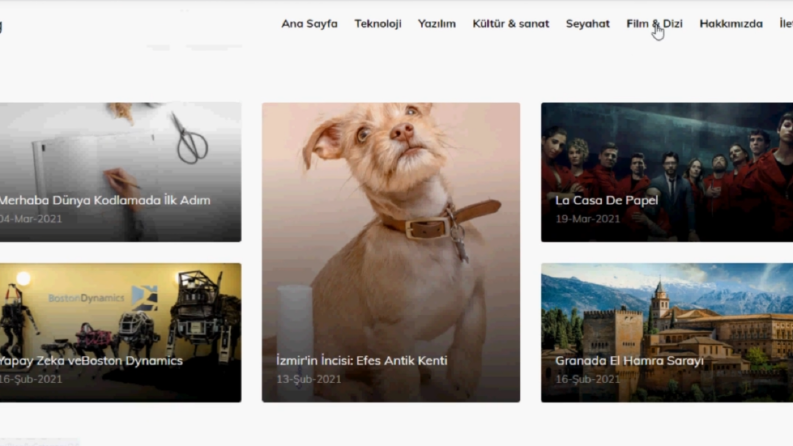793x446 pixels.
Task: Open the Boston Dynamics robots card image
Action: [x=120, y=333]
